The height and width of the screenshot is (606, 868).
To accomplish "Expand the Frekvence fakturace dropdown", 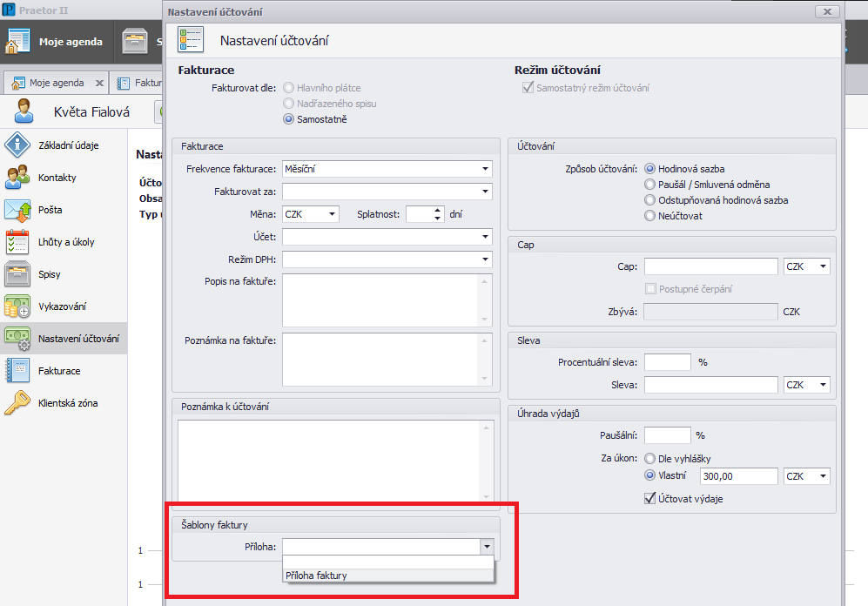I will coord(484,169).
